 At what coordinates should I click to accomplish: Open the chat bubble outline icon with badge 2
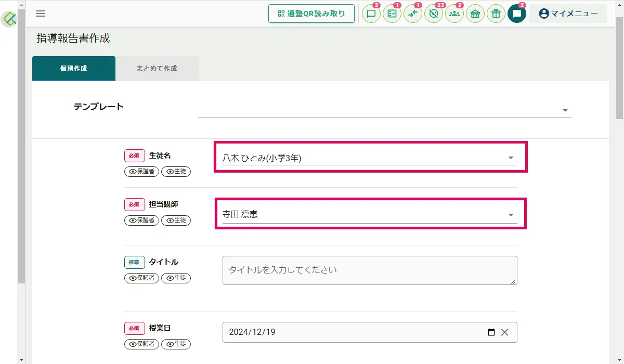coord(371,14)
